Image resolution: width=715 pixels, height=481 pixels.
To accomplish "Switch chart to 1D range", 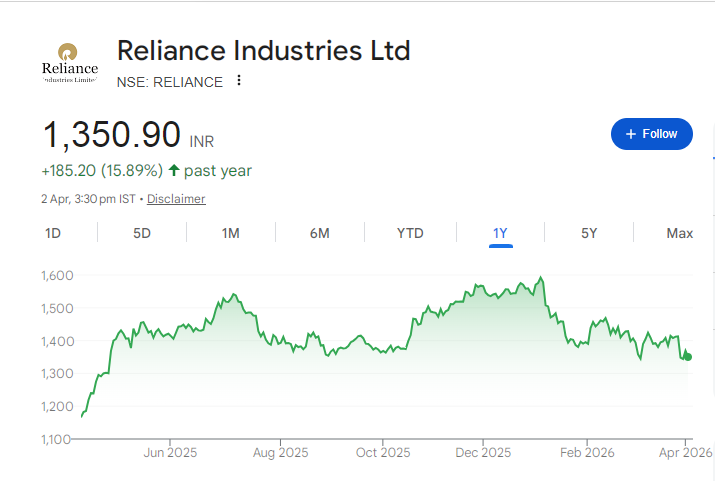I will point(53,233).
